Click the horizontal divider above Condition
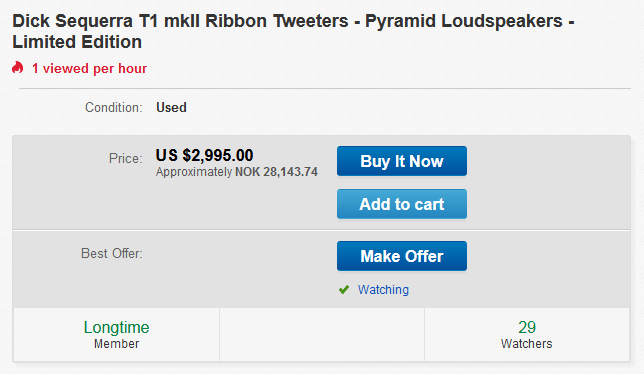 pyautogui.click(x=324, y=88)
